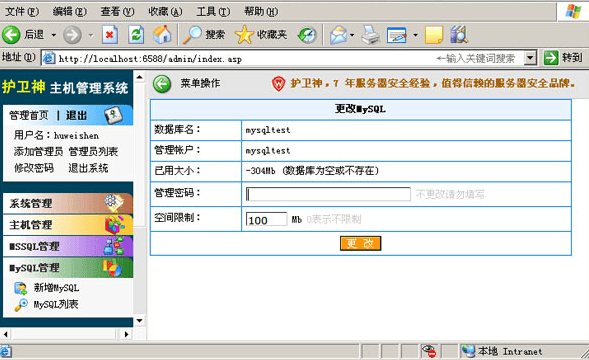Screen dimensions: 589x360
Task: Click the mysqltest 数据库名 value
Action: point(268,130)
